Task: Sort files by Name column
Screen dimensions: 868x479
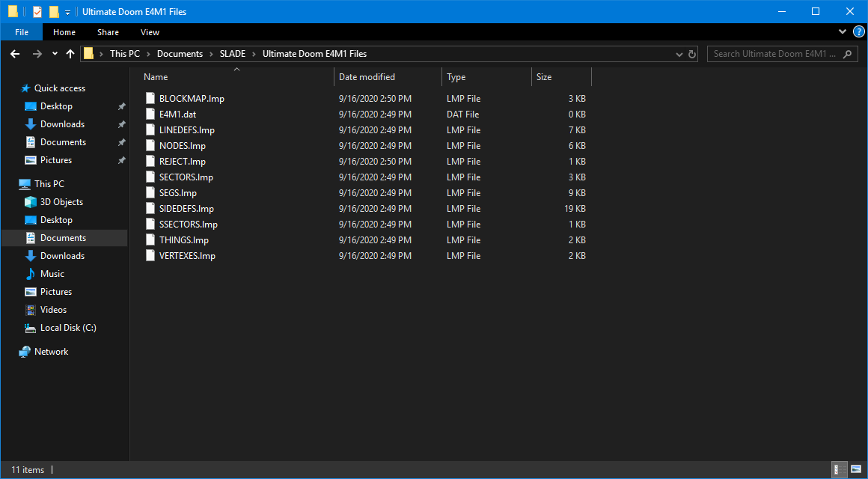Action: (x=237, y=77)
